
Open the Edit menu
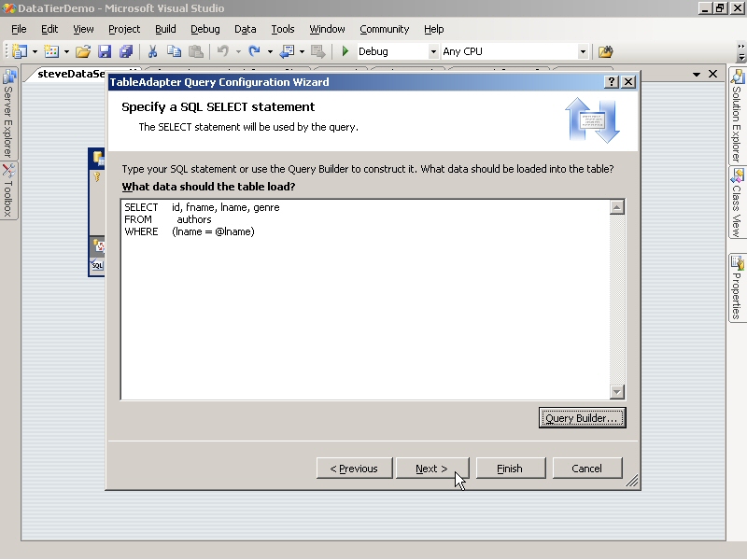point(49,29)
